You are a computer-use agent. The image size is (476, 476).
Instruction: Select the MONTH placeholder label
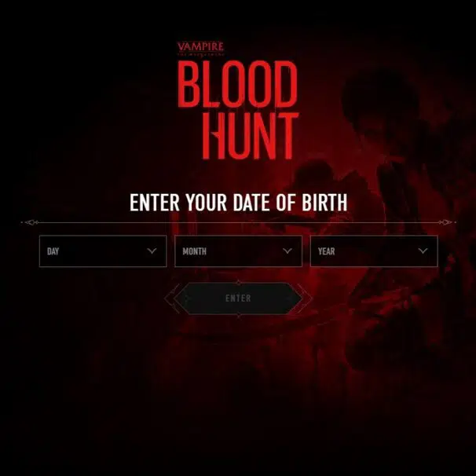[x=194, y=251]
